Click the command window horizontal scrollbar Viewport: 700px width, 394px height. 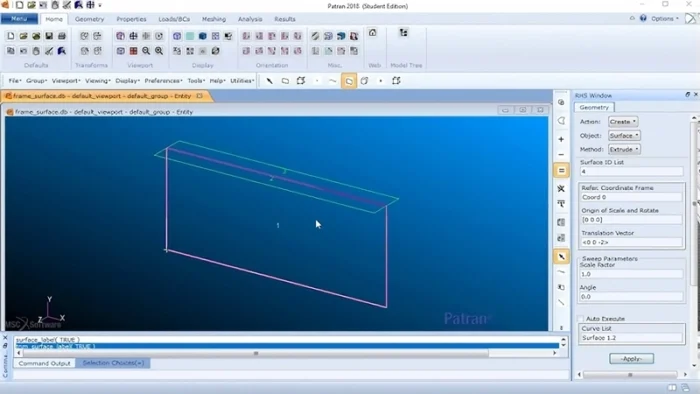[x=286, y=353]
